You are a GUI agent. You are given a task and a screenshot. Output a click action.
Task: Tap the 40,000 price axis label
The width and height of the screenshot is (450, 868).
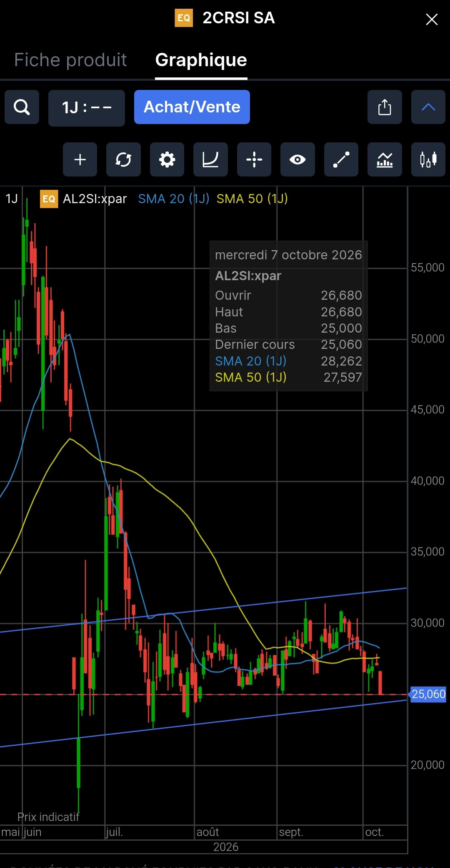click(427, 481)
